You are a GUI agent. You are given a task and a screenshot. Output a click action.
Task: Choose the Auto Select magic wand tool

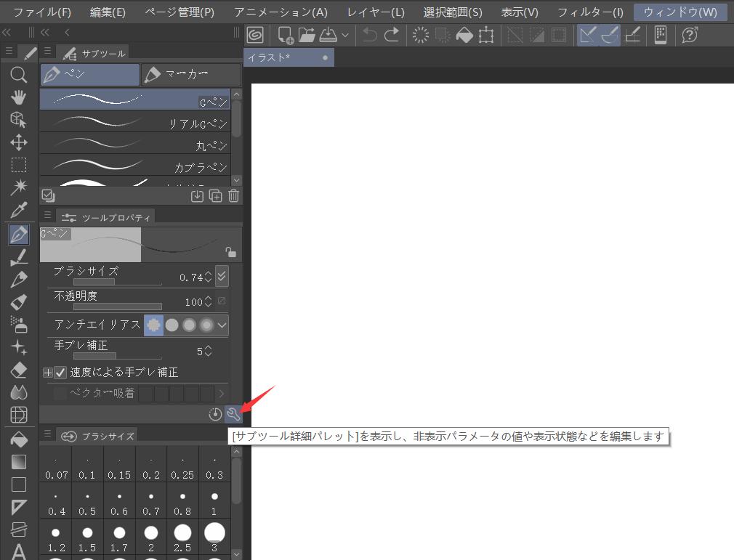coord(19,188)
